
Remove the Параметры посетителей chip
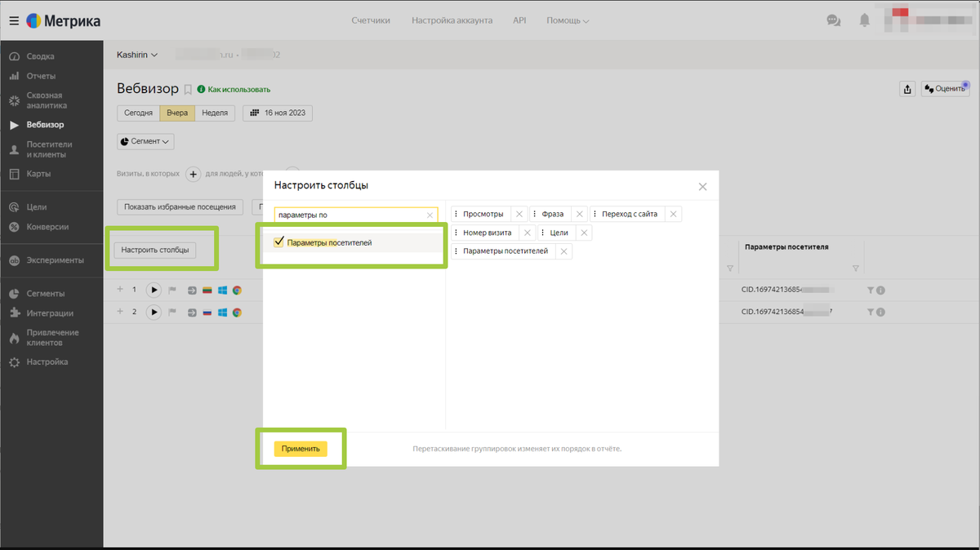pos(563,251)
